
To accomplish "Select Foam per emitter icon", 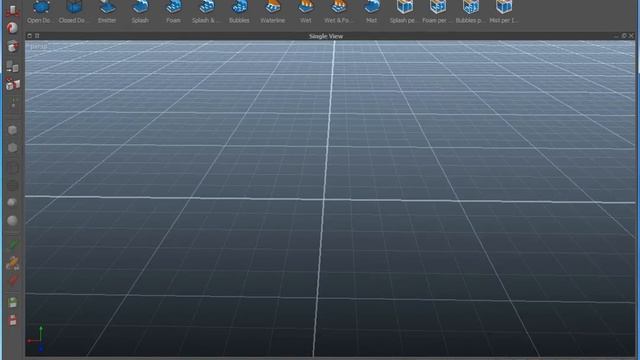I will 438,8.
